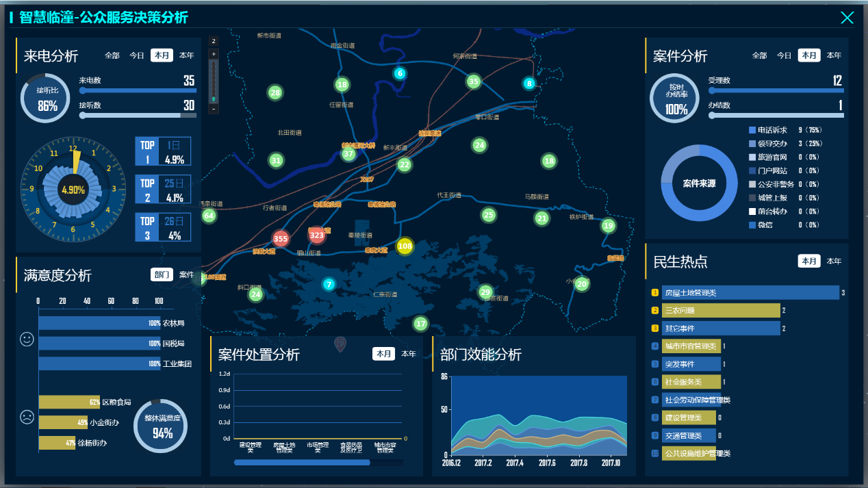The image size is (868, 488).
Task: Click the 三农问题 hotspot bar
Action: pos(721,311)
